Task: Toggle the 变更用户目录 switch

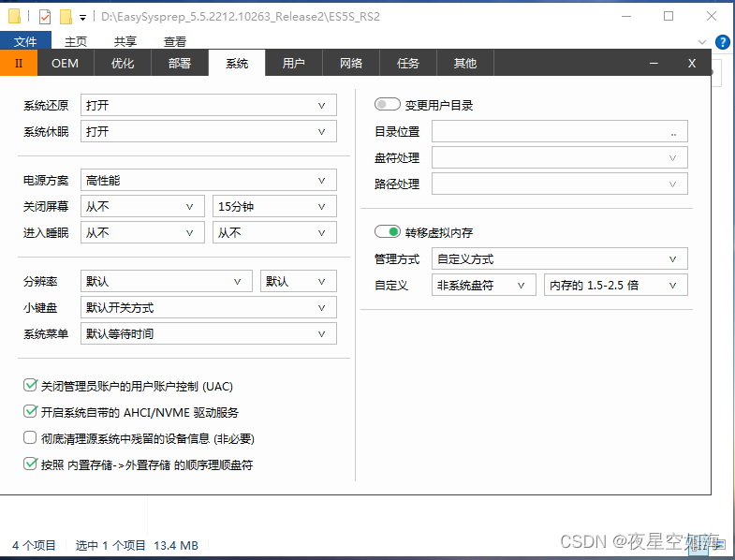Action: pos(388,104)
